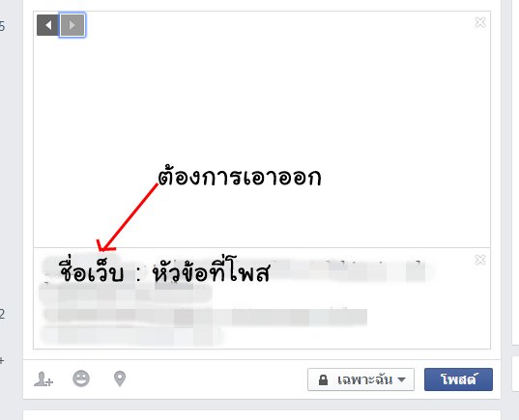Open the smiley feeling/activity icon
The height and width of the screenshot is (420, 519).
[81, 378]
